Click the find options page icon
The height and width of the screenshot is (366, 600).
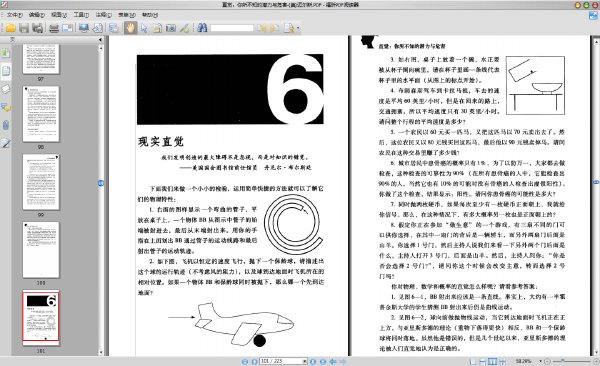289,28
